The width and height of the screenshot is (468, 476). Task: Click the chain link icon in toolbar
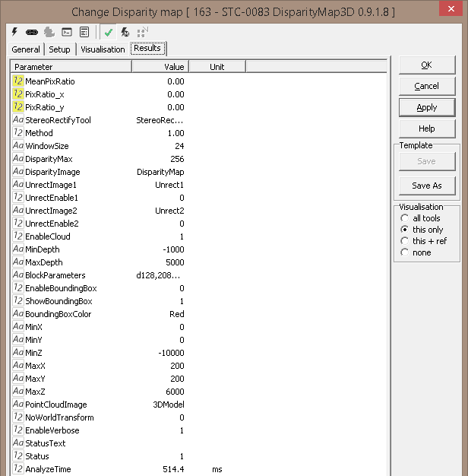tap(32, 32)
